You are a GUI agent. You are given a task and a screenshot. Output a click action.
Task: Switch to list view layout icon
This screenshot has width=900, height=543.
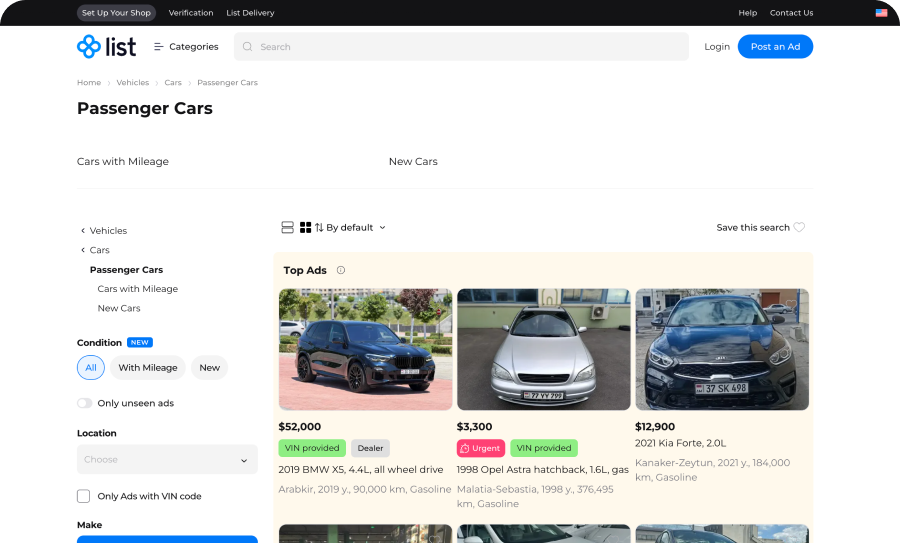pyautogui.click(x=288, y=227)
